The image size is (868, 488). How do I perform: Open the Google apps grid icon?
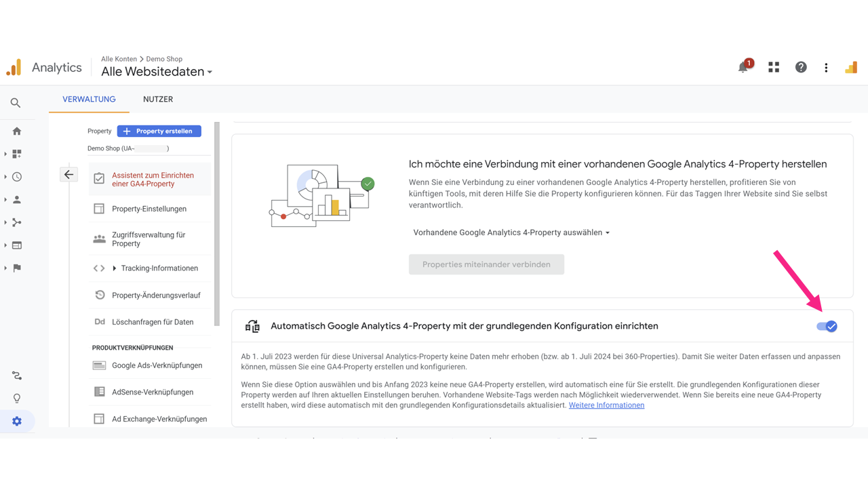pos(774,67)
